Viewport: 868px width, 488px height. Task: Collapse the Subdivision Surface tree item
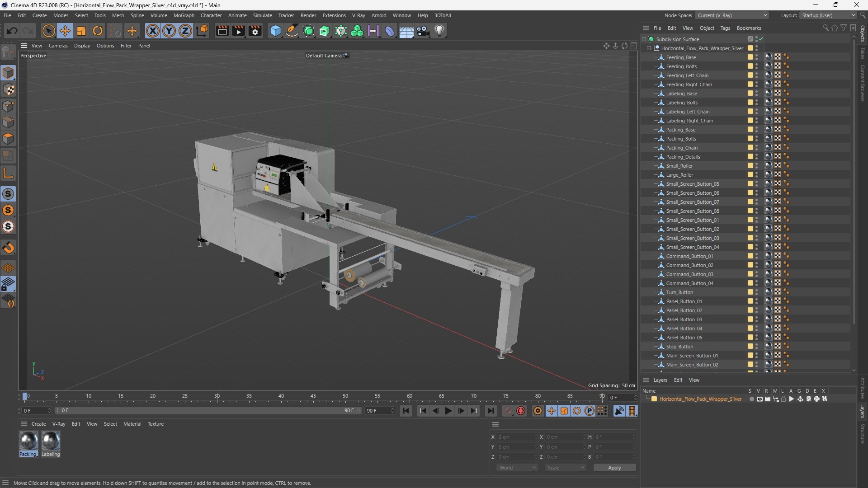(644, 39)
